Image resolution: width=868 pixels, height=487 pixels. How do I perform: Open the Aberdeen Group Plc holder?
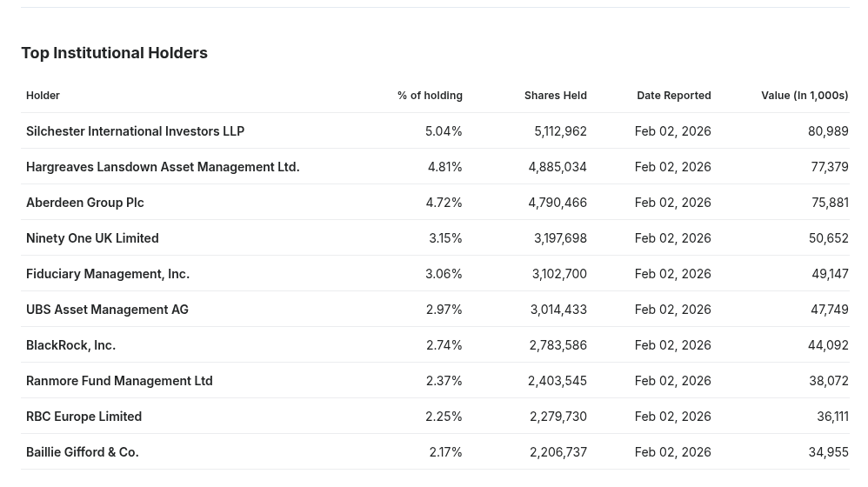tap(85, 202)
